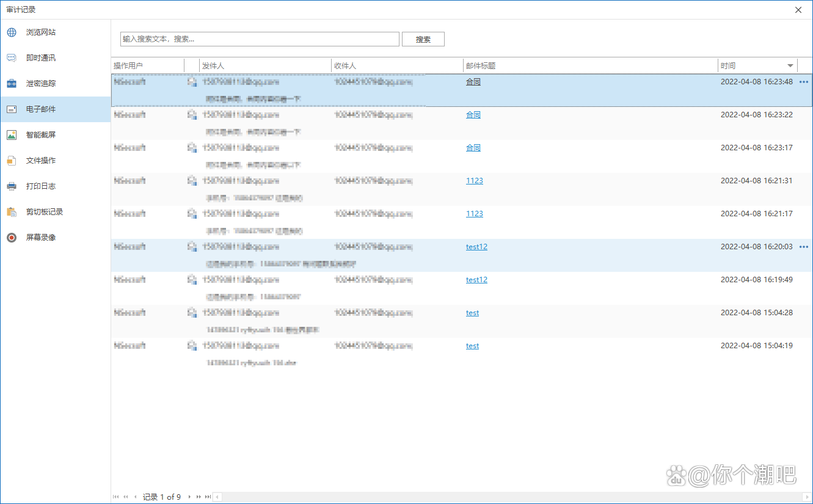This screenshot has width=813, height=504.
Task: Open more options for the 16:20:03 row
Action: pyautogui.click(x=803, y=247)
